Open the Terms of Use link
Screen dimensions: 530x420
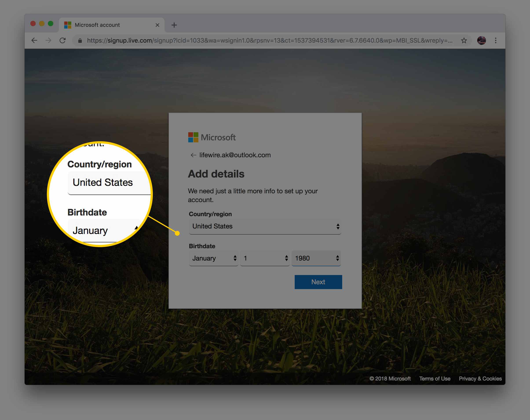[x=435, y=378]
